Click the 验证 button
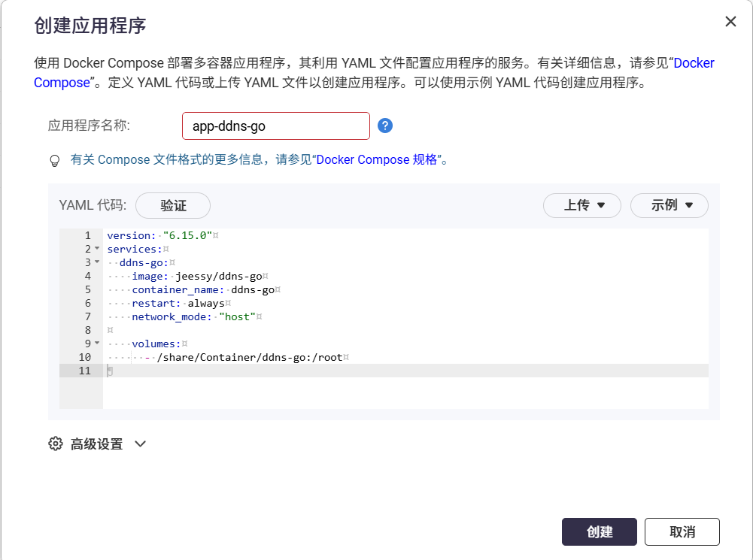Viewport: 753px width, 560px height. click(x=173, y=205)
